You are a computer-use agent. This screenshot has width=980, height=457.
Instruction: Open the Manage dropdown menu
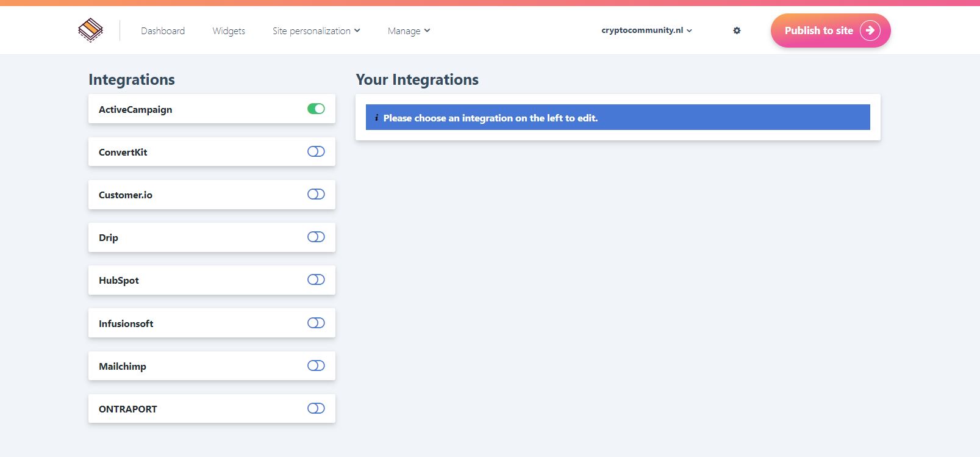point(409,31)
